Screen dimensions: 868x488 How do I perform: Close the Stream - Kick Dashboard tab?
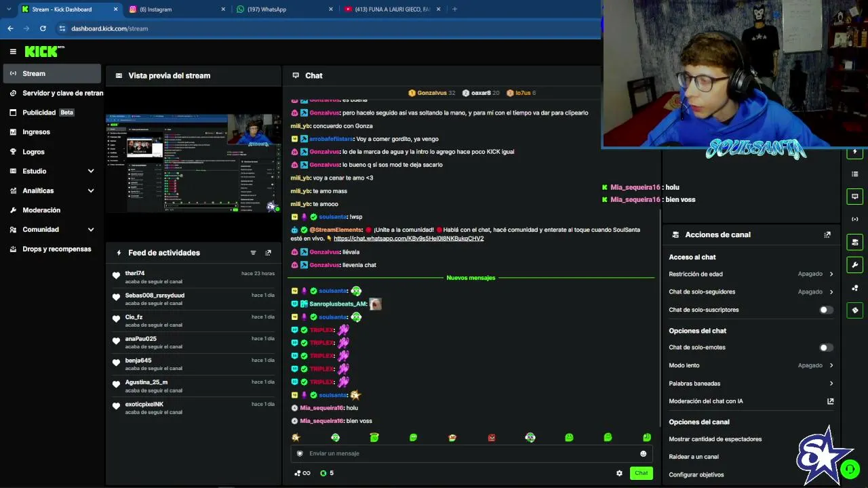tap(115, 9)
